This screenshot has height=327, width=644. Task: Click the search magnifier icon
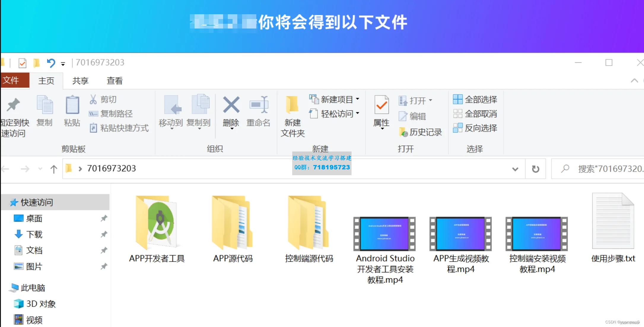tap(565, 169)
